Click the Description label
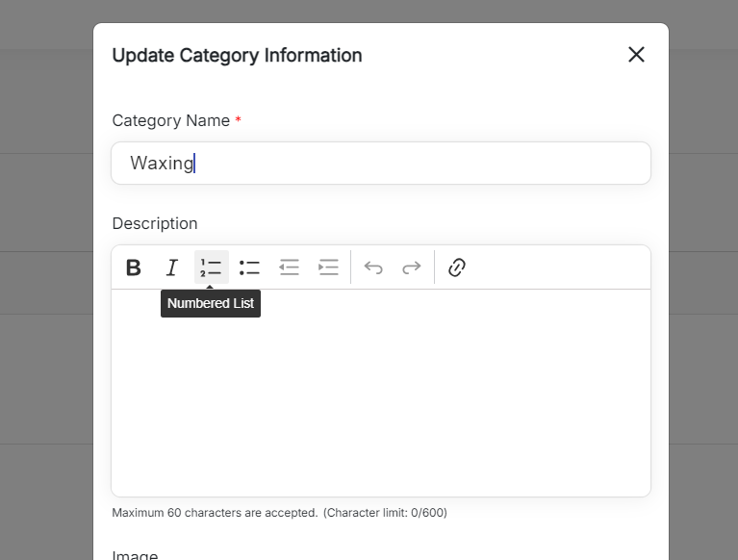Screen dimensions: 738x560 click(x=155, y=223)
